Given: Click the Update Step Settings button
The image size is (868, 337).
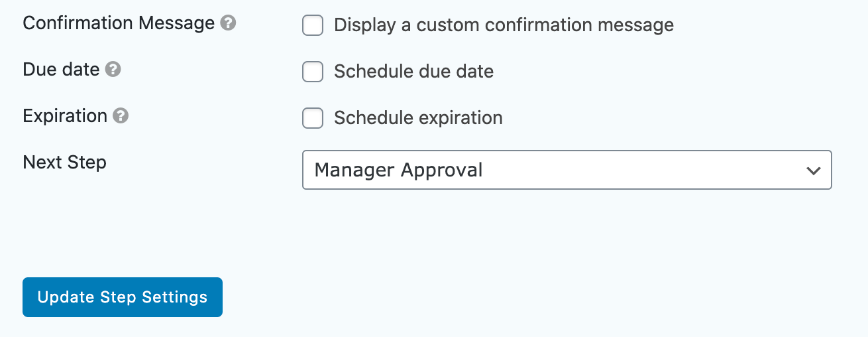Looking at the screenshot, I should point(123,297).
